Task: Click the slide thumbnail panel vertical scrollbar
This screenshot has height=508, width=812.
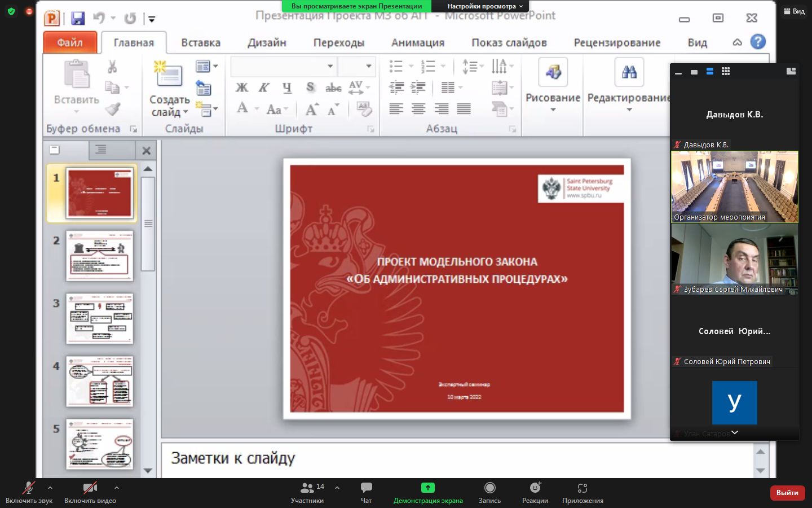Action: [x=148, y=224]
